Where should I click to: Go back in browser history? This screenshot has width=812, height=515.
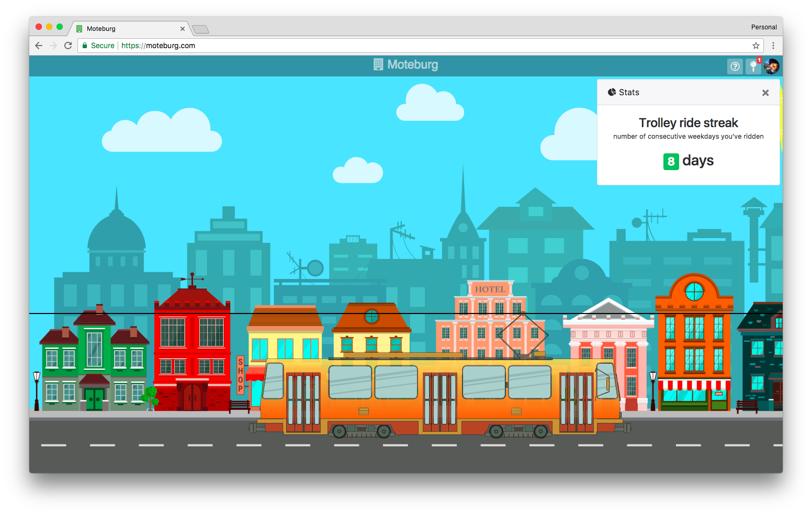pyautogui.click(x=39, y=46)
